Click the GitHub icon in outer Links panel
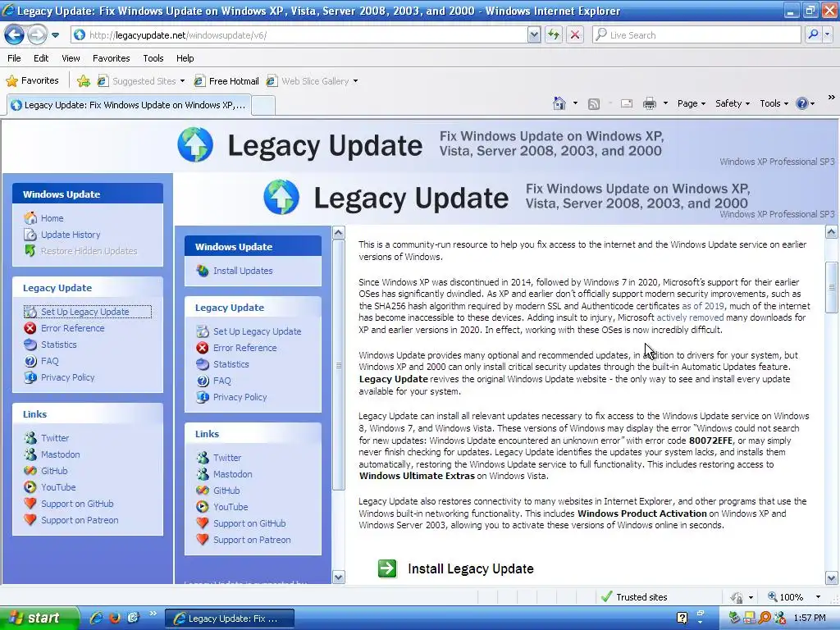This screenshot has height=630, width=840. coord(30,471)
